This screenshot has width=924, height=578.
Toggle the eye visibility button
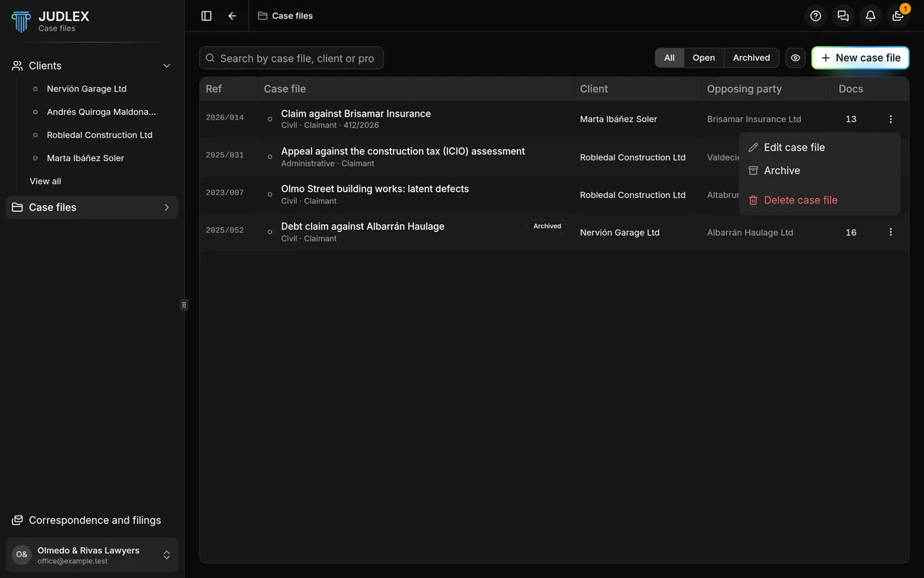coord(795,58)
